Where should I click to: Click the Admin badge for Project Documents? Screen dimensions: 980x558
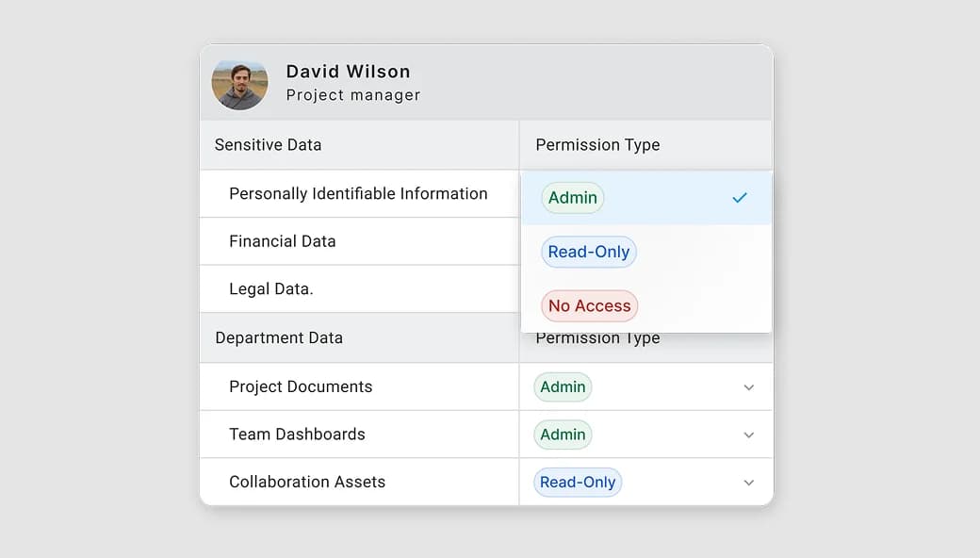click(563, 386)
